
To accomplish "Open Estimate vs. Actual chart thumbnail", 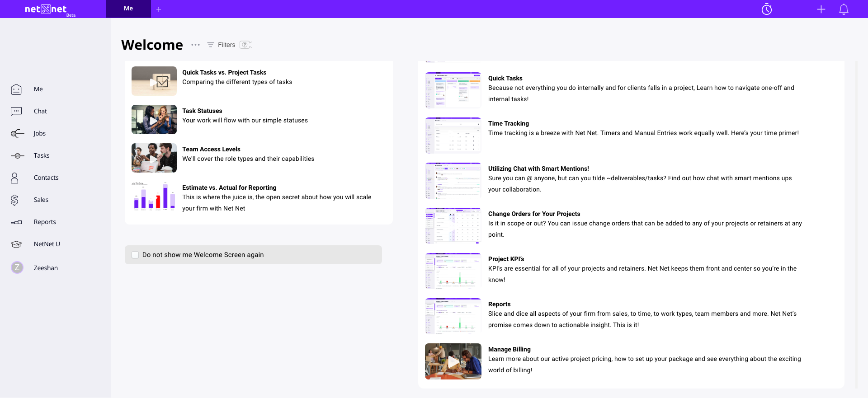I will 154,197.
